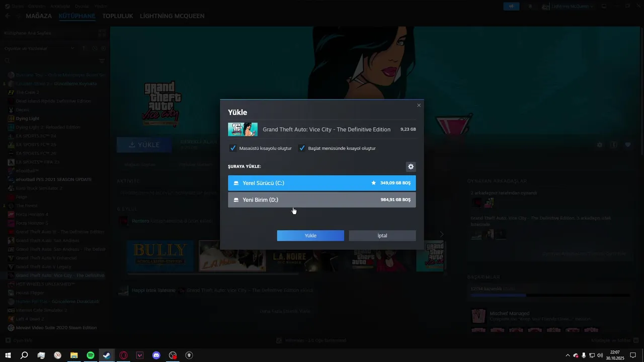Open Windows notification center icon
The image size is (644, 362).
coord(633,355)
